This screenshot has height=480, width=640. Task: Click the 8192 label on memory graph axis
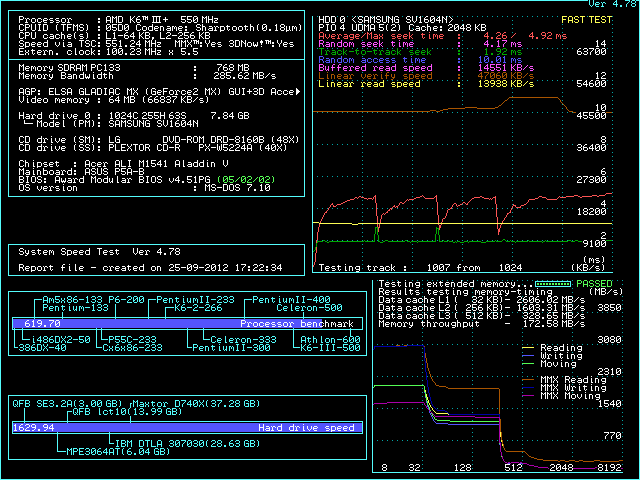coord(609,468)
